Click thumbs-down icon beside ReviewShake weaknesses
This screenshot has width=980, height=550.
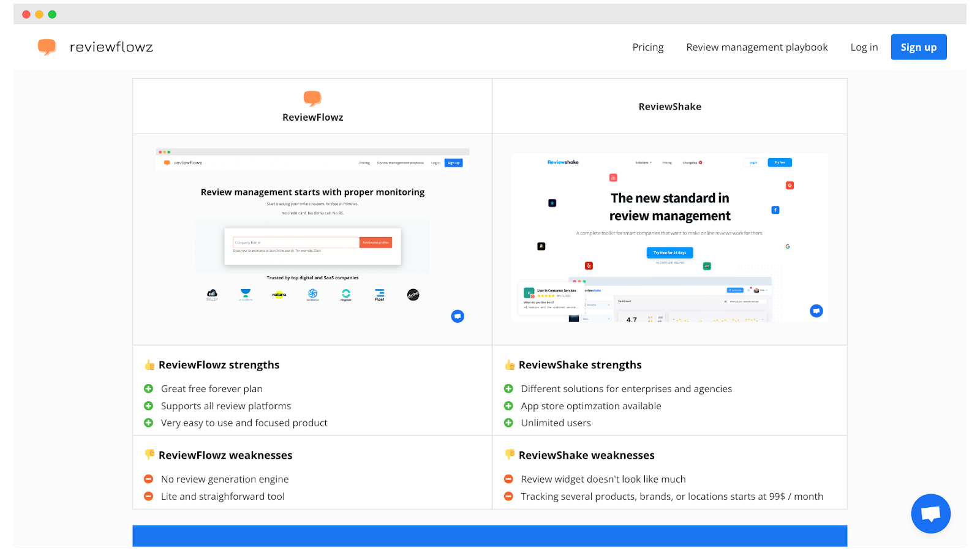[510, 454]
